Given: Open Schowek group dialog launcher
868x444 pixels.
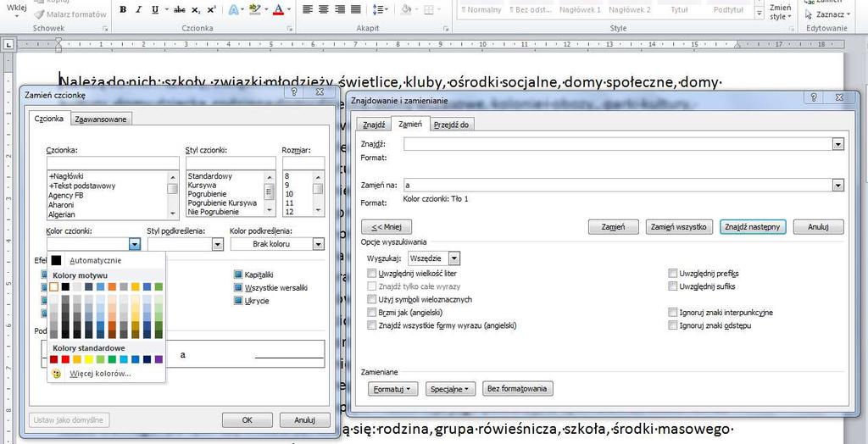Looking at the screenshot, I should pyautogui.click(x=105, y=28).
